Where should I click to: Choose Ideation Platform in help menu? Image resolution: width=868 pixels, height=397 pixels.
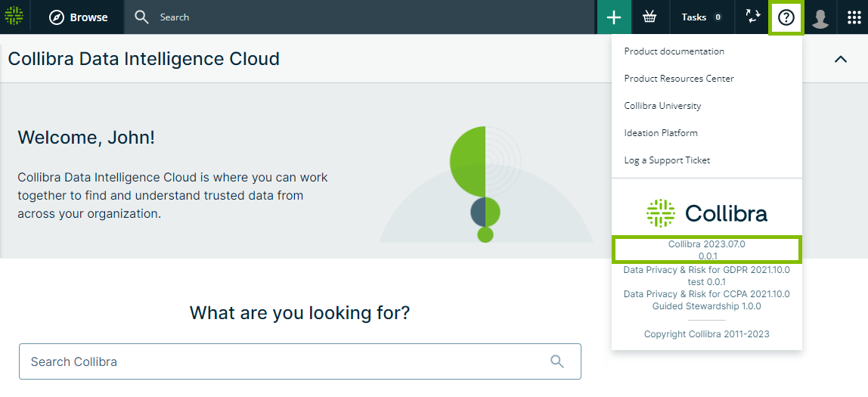(x=661, y=133)
